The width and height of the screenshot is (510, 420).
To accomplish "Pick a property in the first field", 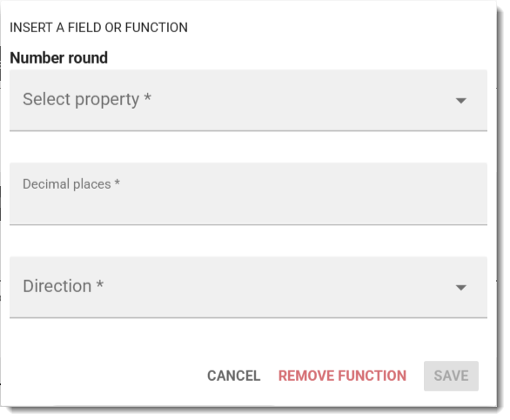I will (x=248, y=100).
